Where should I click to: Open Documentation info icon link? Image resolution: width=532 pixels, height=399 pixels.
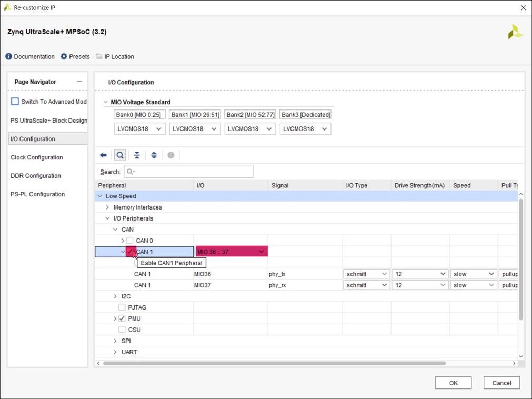[9, 56]
